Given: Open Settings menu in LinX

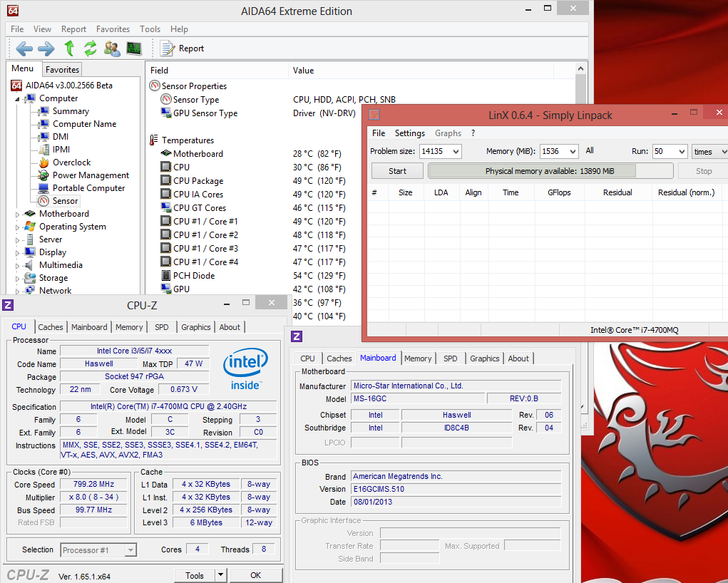Looking at the screenshot, I should pos(409,133).
